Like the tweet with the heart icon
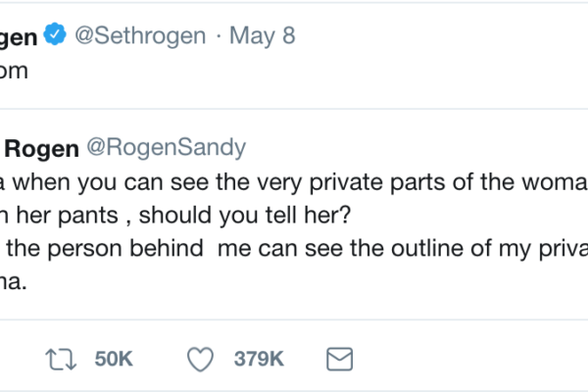This screenshot has height=392, width=588. tap(200, 359)
